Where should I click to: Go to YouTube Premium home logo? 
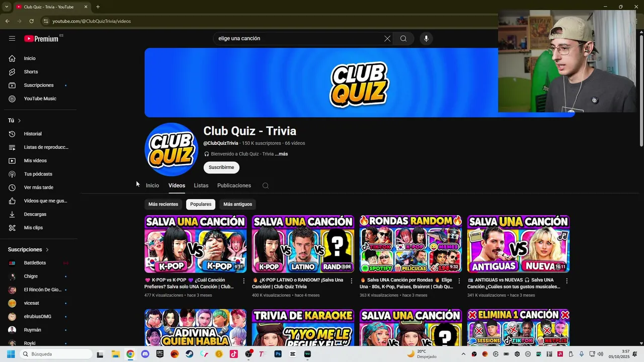click(x=41, y=39)
